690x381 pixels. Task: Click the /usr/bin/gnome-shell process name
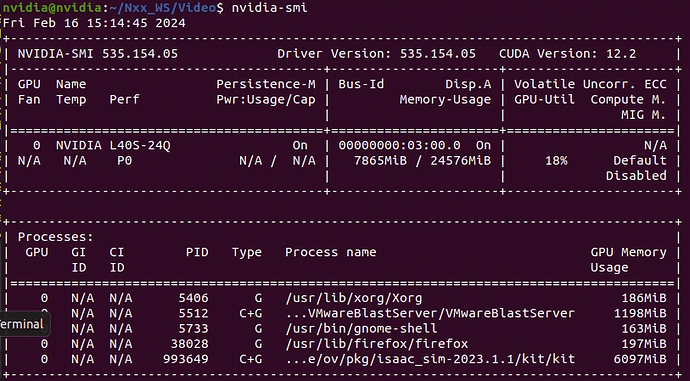point(361,329)
